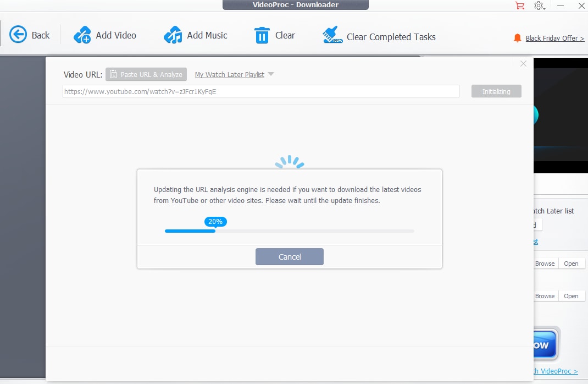Click the update progress bar

(289, 231)
